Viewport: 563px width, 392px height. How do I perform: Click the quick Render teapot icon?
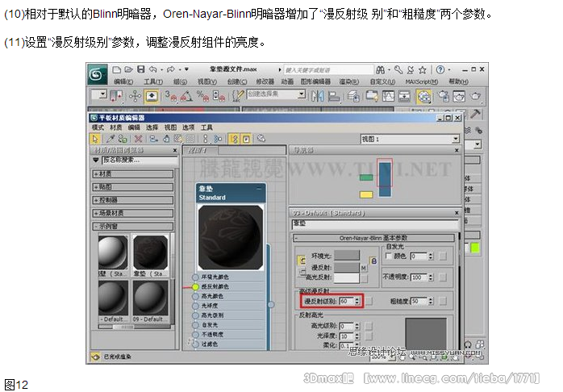coord(475,96)
